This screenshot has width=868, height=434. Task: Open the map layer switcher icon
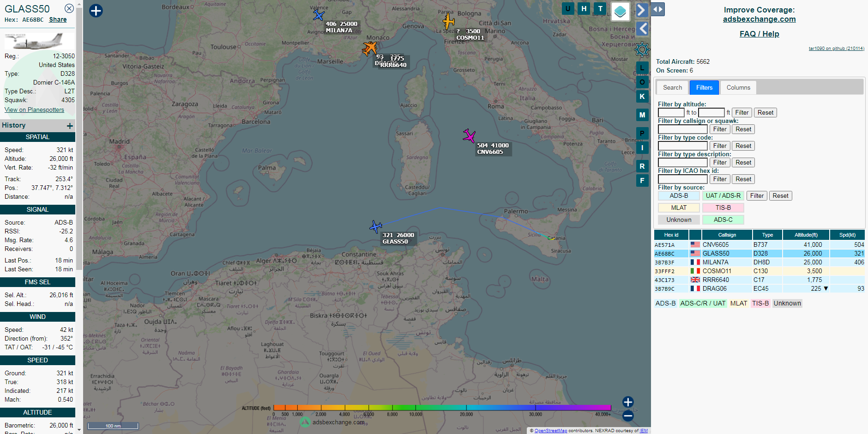pyautogui.click(x=621, y=12)
